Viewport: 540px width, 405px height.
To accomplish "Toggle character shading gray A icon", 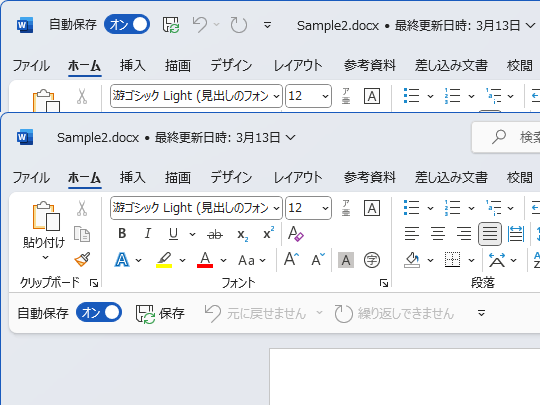I will tap(346, 260).
